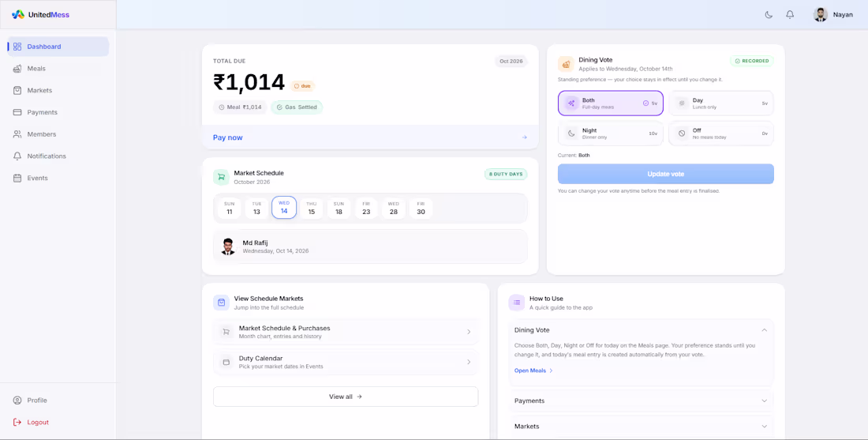Click the Both option sparkle icon
This screenshot has width=868, height=440.
[x=571, y=103]
